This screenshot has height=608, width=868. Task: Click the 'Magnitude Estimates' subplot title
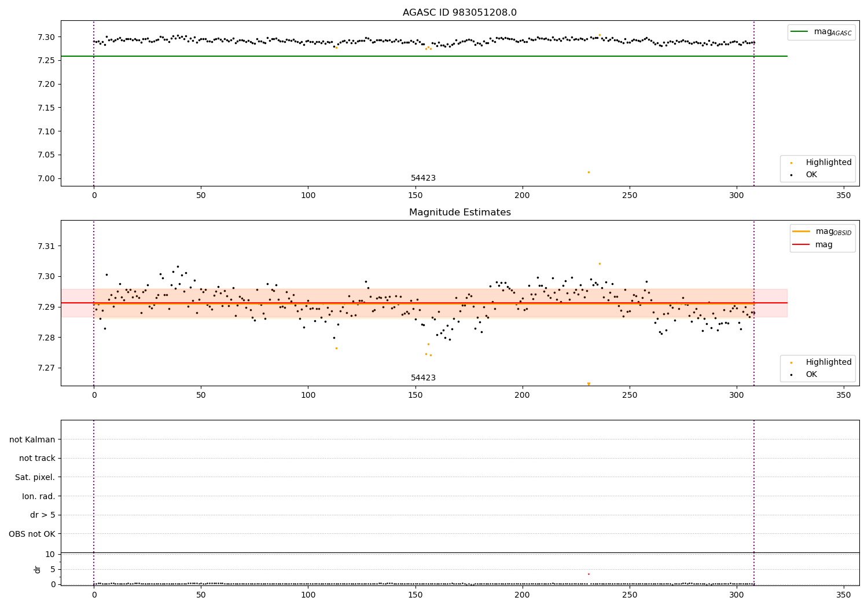click(x=459, y=213)
